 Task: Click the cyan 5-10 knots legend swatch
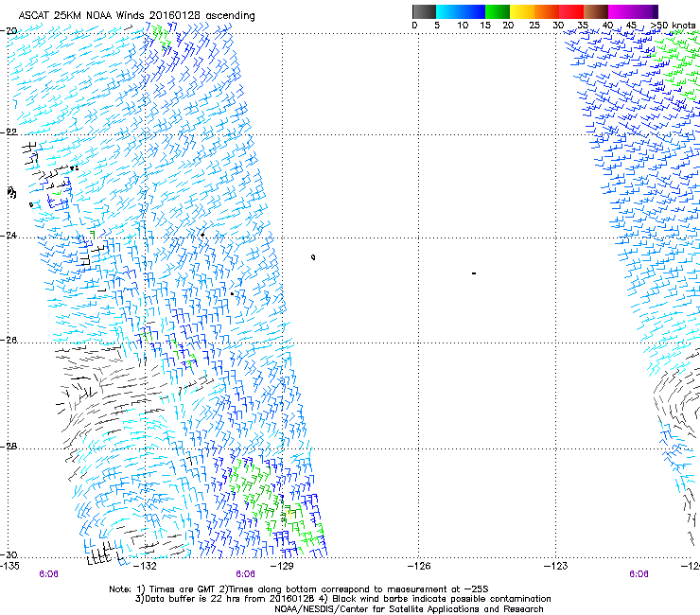tap(448, 11)
